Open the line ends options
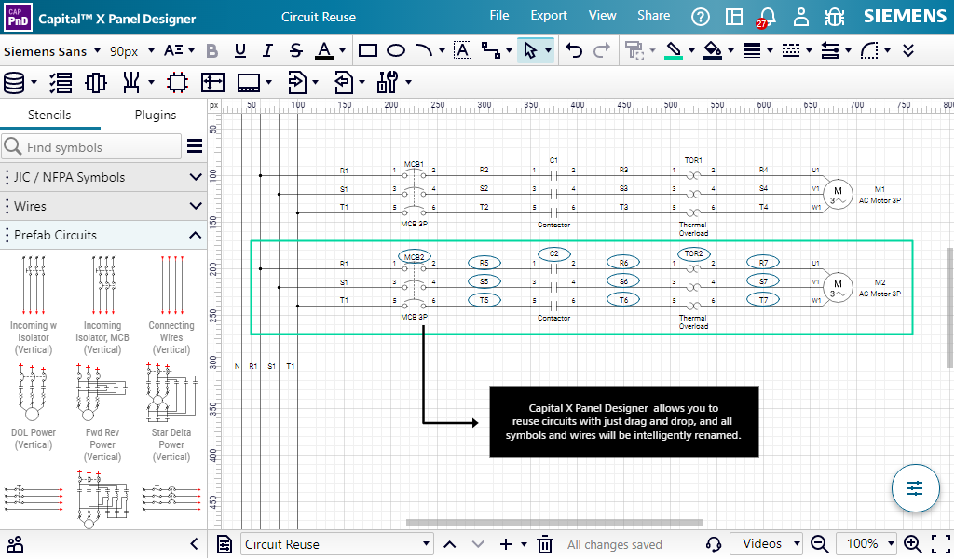The width and height of the screenshot is (955, 560). click(836, 51)
